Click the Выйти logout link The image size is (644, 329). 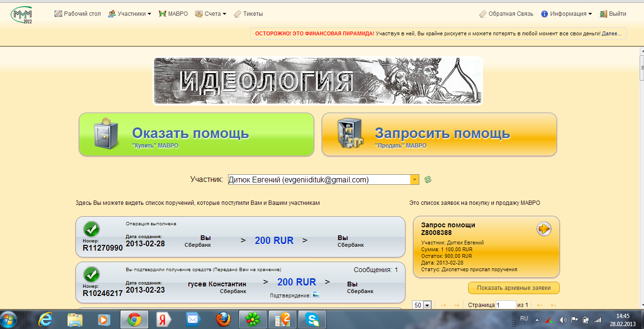click(613, 14)
